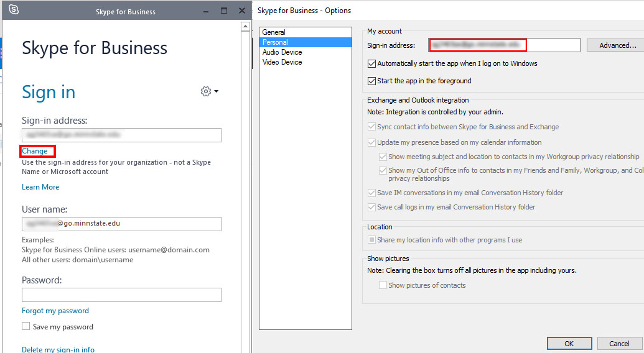Enable the Save my password checkbox

click(x=26, y=326)
